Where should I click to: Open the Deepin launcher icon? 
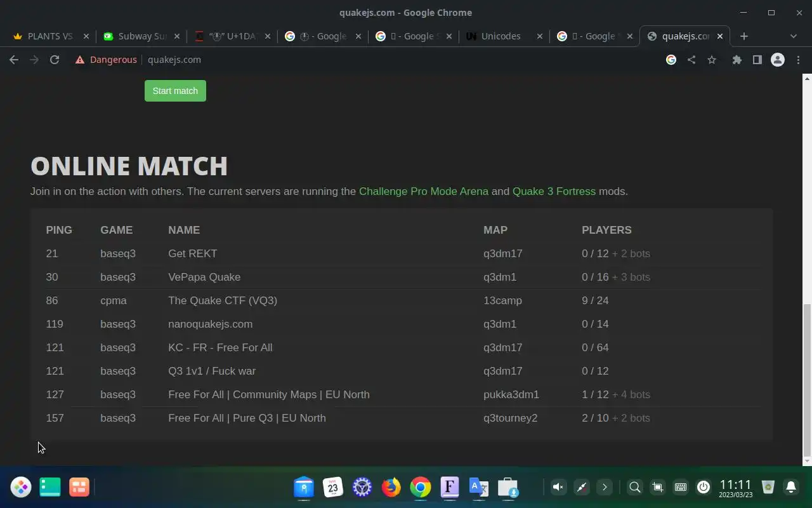[21, 487]
